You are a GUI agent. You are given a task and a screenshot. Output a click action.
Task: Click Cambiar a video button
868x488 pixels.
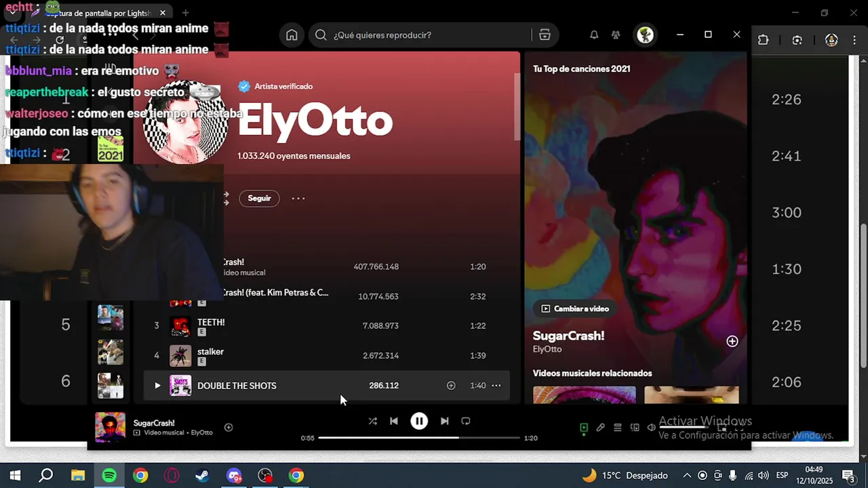tap(575, 308)
